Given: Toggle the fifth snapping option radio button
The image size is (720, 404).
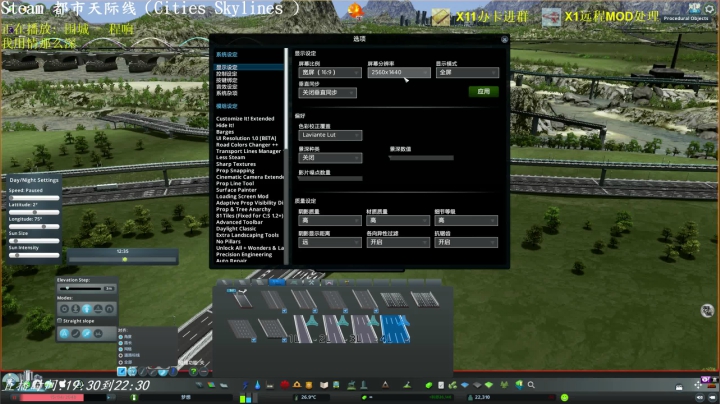Looking at the screenshot, I should pyautogui.click(x=121, y=362).
